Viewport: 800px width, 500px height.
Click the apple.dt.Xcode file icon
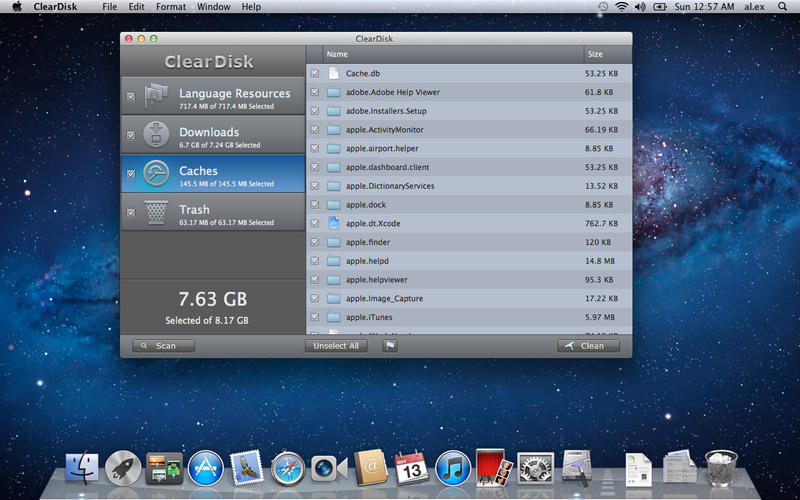pyautogui.click(x=334, y=223)
